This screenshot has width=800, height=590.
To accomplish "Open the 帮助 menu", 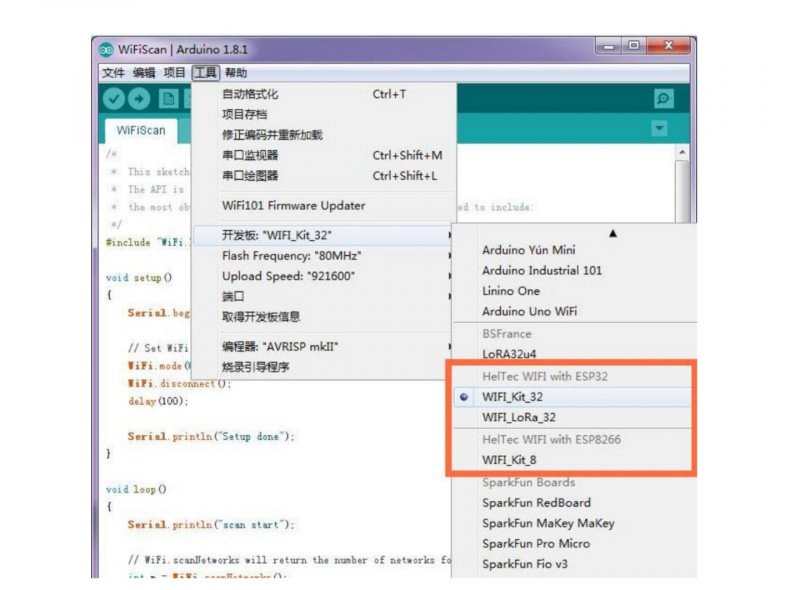I will tap(236, 73).
